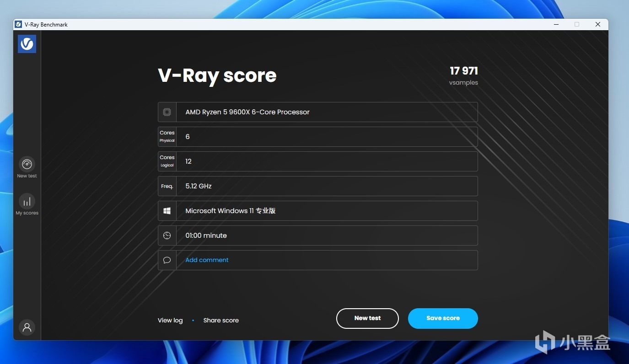Click the Share score link
This screenshot has height=364, width=629.
click(x=221, y=320)
